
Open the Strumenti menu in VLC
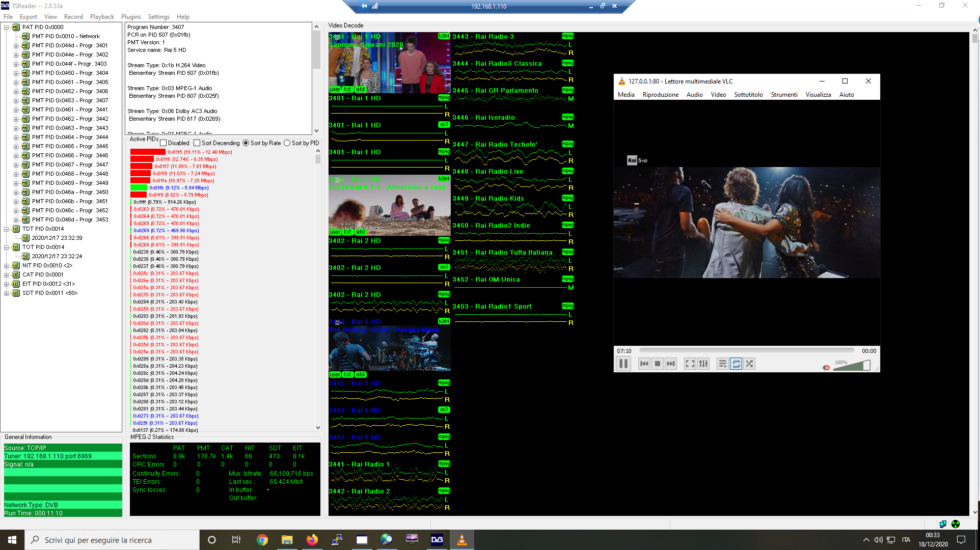[x=784, y=95]
